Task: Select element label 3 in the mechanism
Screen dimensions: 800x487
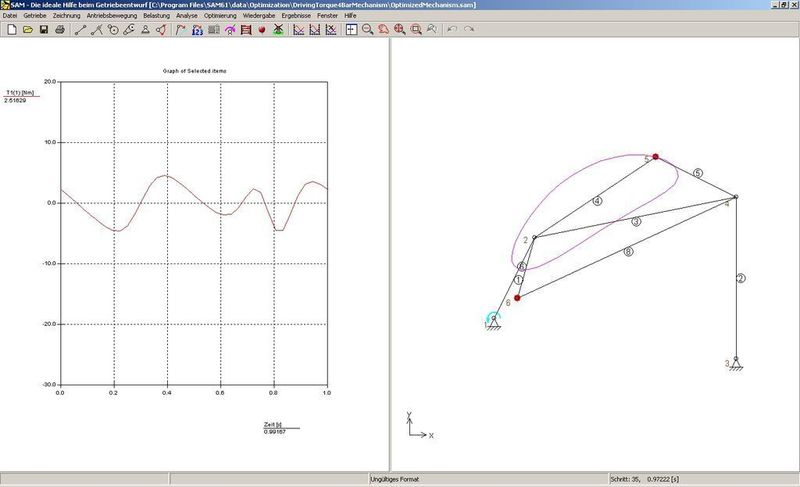Action: 636,221
